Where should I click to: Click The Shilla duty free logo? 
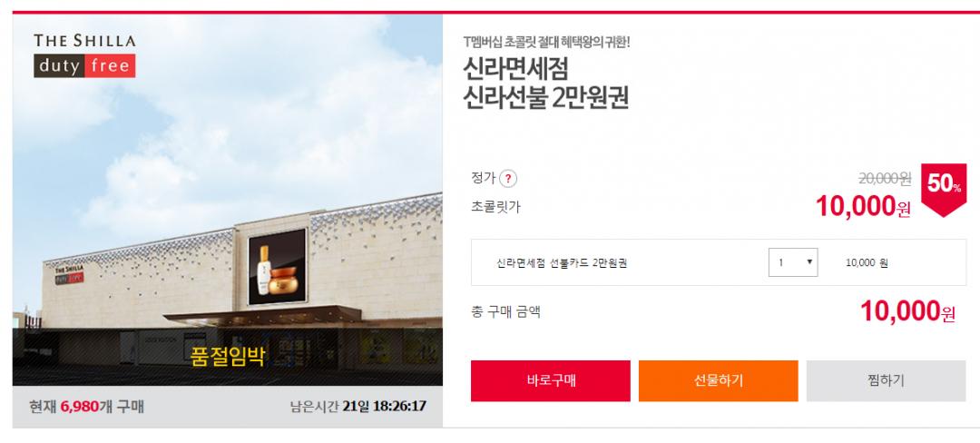84,55
